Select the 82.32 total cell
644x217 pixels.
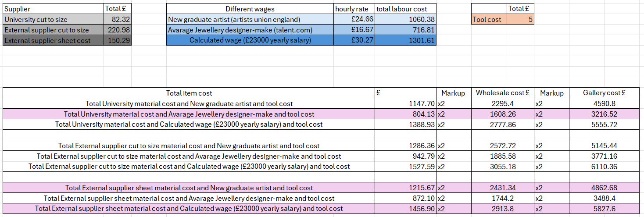tap(118, 19)
